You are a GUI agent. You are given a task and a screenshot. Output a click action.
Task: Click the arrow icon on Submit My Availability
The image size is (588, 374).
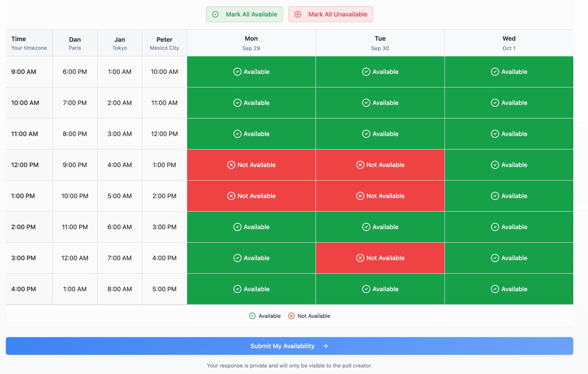(x=325, y=346)
